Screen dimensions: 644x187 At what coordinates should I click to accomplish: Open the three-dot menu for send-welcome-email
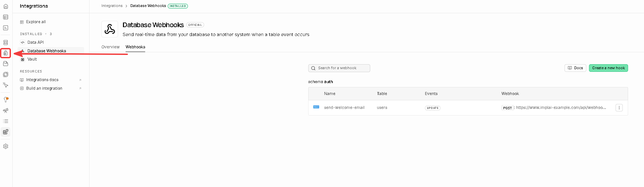(x=619, y=108)
